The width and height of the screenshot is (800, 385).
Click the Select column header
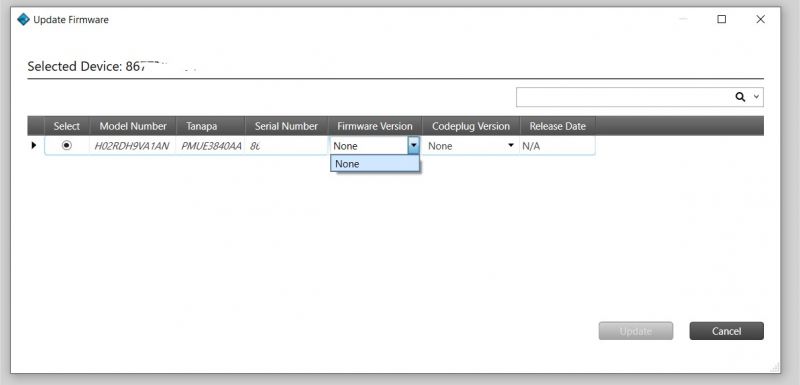coord(67,126)
